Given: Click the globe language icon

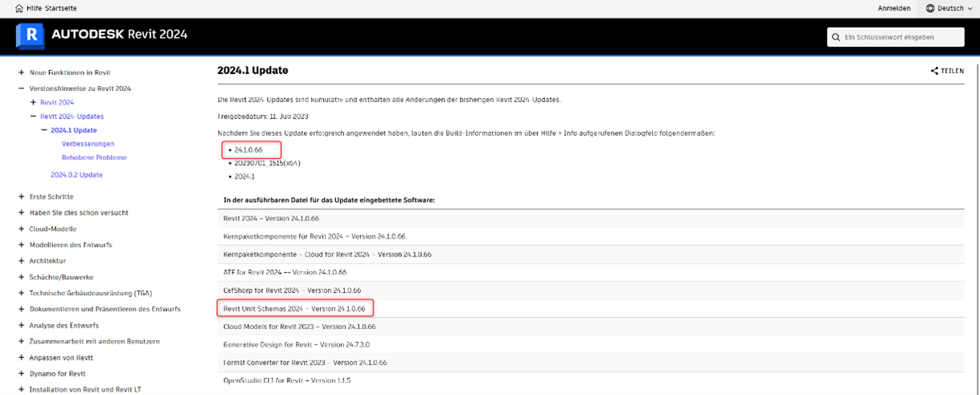Looking at the screenshot, I should click(x=930, y=8).
